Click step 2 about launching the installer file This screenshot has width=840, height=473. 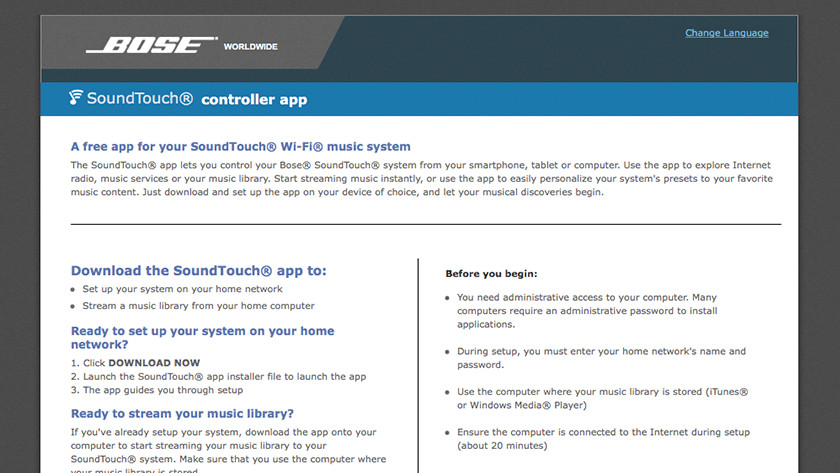218,376
